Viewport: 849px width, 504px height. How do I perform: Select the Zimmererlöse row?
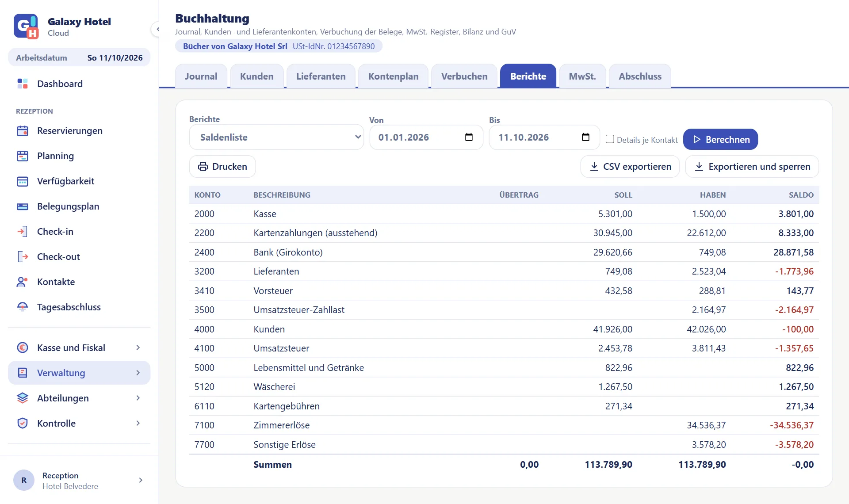(x=504, y=425)
